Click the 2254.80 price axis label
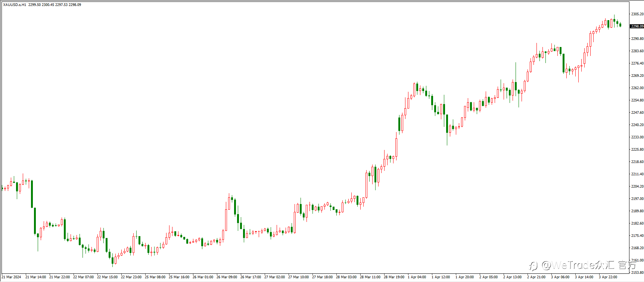644x282 pixels. click(x=637, y=100)
